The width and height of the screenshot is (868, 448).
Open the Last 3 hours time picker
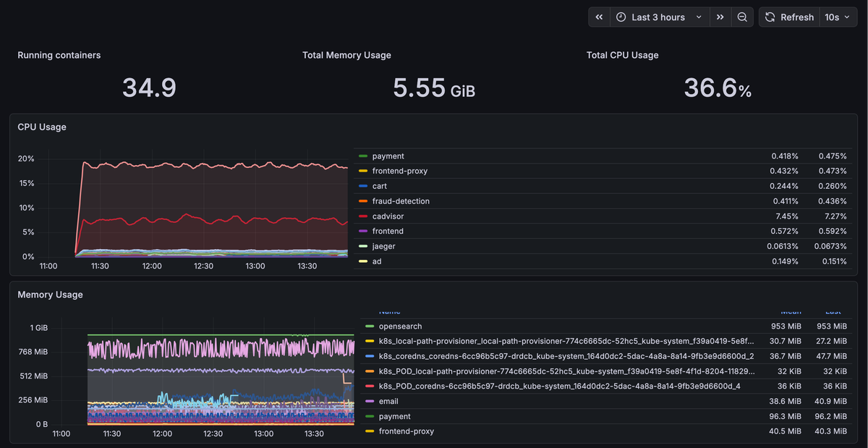click(660, 17)
